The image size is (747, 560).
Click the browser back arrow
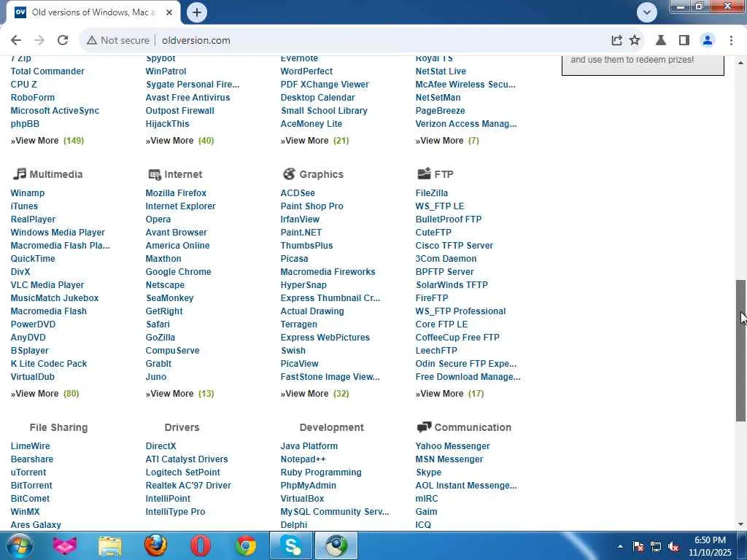tap(16, 41)
